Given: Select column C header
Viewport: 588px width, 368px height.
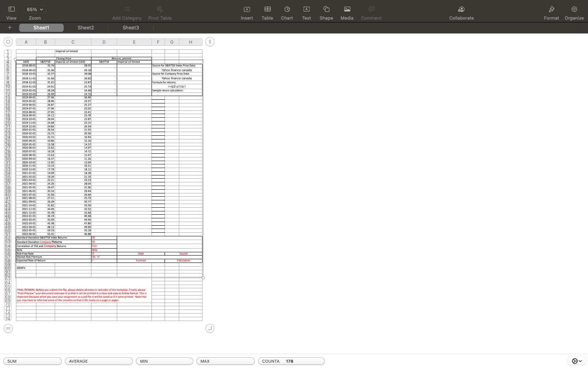Looking at the screenshot, I should (73, 42).
